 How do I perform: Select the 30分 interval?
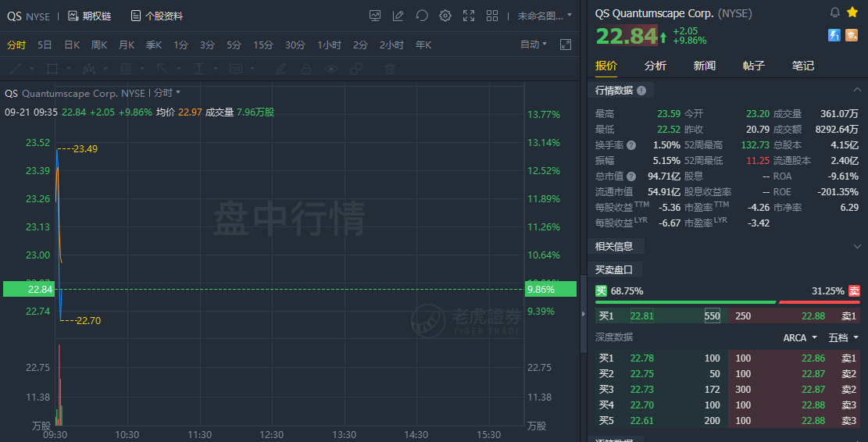point(295,45)
